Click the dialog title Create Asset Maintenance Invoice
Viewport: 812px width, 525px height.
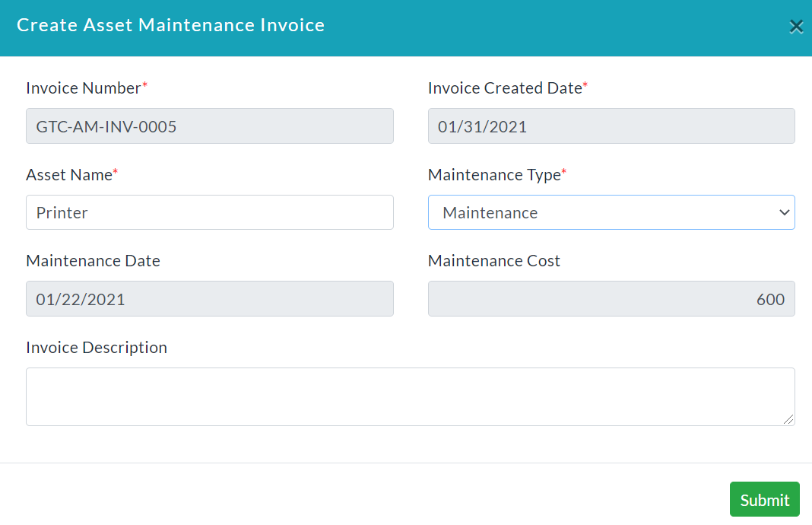(x=171, y=25)
